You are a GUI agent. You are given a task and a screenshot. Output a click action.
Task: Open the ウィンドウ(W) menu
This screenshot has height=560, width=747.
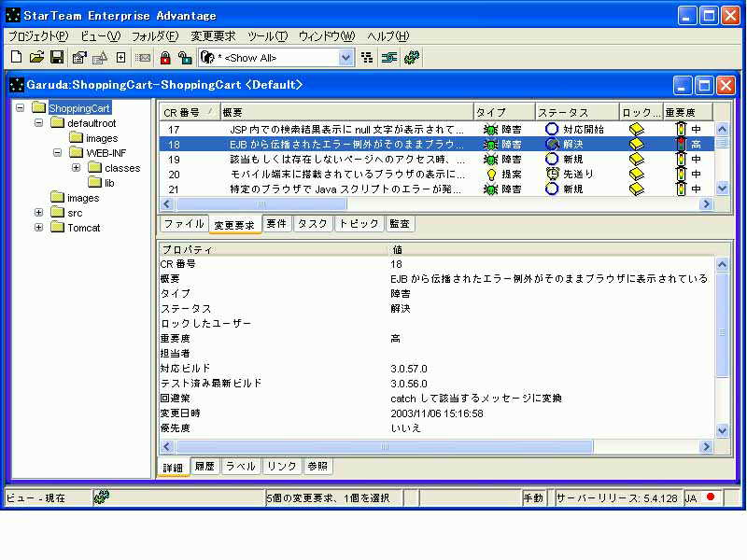tap(328, 35)
